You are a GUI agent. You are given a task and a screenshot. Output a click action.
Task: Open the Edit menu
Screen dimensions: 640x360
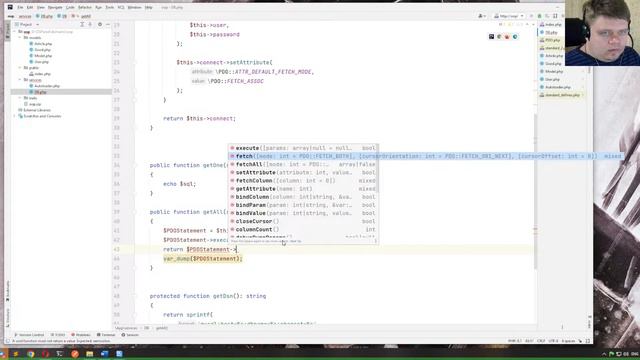(30, 7)
